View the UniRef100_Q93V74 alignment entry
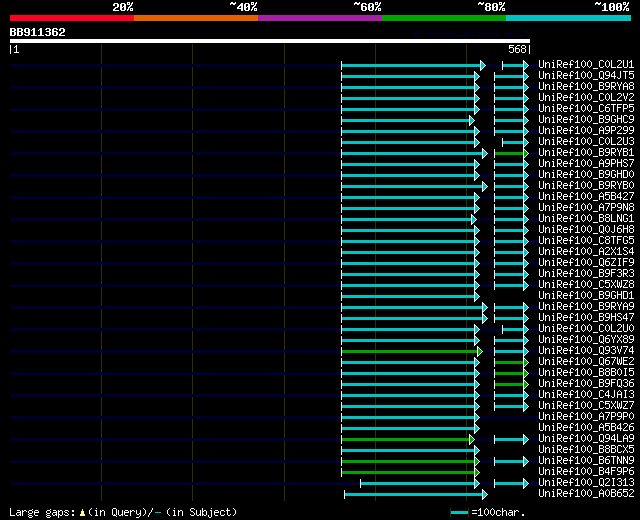This screenshot has height=520, width=640. (x=586, y=351)
